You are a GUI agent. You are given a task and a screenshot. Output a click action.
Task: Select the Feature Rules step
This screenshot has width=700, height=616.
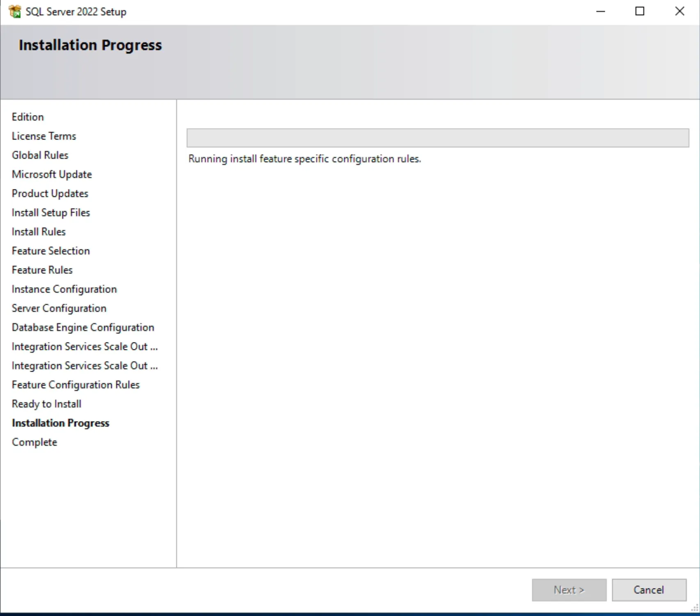pyautogui.click(x=42, y=270)
